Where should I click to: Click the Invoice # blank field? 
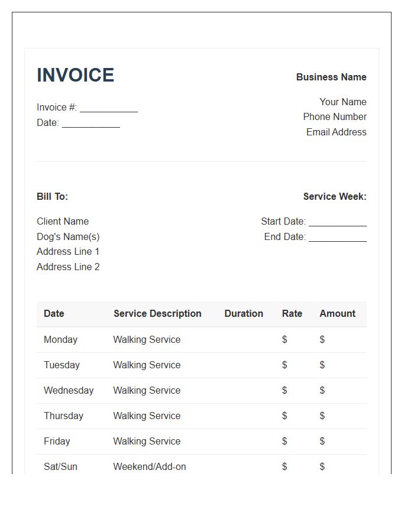109,108
